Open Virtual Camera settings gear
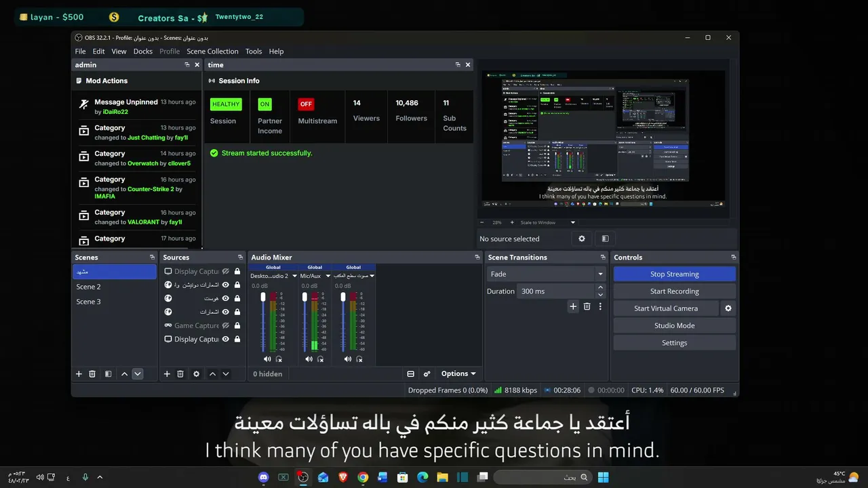This screenshot has width=868, height=488. [x=728, y=308]
